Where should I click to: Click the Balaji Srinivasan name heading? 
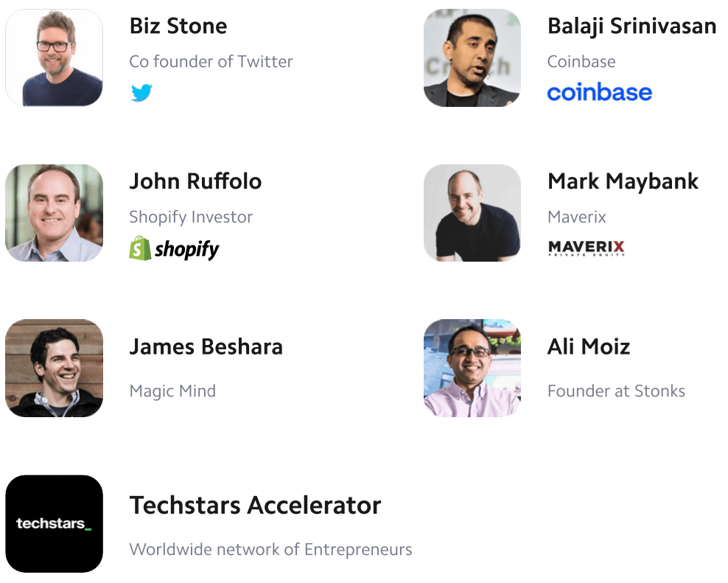click(632, 26)
